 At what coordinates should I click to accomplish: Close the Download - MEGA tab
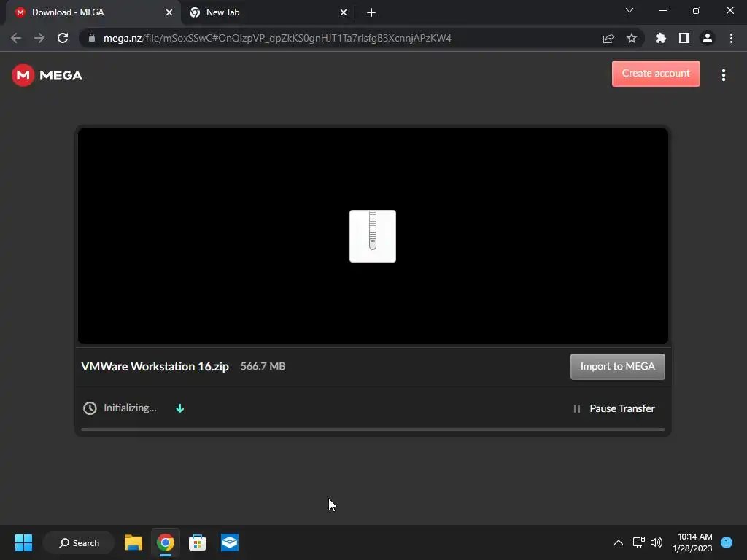[x=169, y=12]
